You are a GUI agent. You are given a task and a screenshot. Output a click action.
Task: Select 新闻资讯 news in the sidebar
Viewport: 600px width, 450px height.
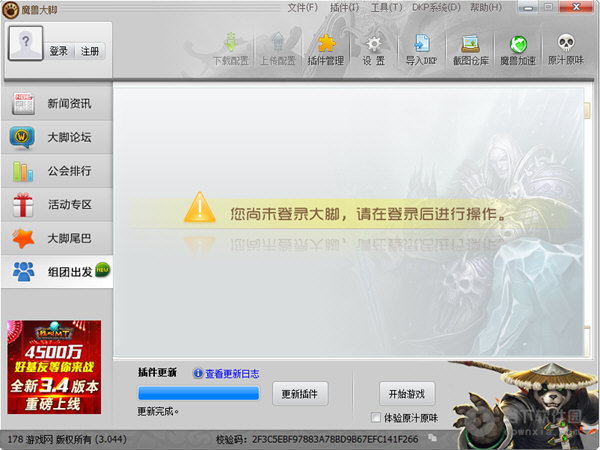(57, 103)
